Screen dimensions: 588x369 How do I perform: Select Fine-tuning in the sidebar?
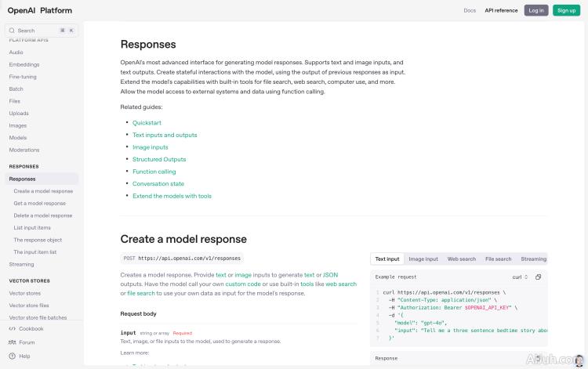[x=23, y=77]
